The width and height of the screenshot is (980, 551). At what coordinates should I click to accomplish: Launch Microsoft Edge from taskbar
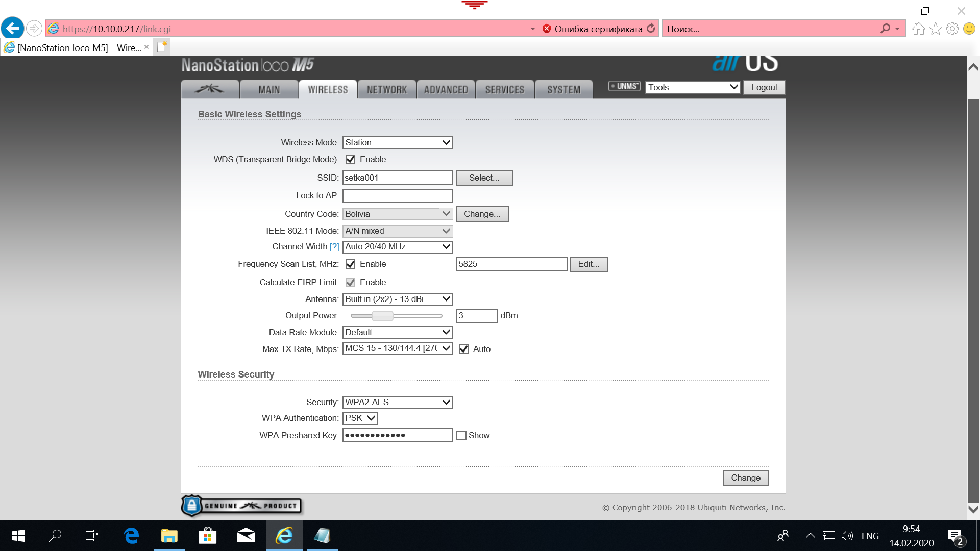click(x=131, y=536)
